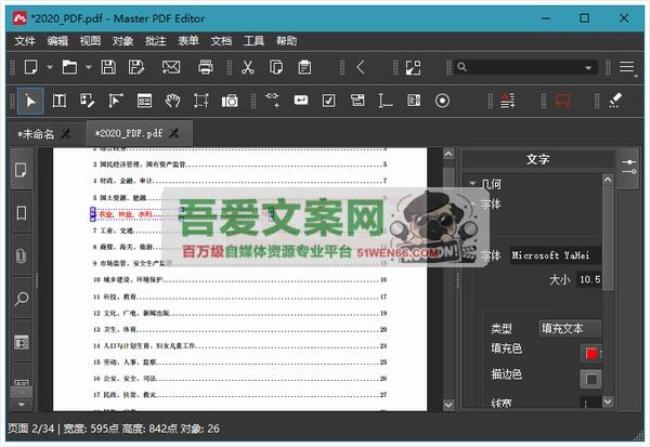Screen dimensions: 650x447
Task: Close the *2020_PDF.pdf tab
Action: [x=175, y=134]
